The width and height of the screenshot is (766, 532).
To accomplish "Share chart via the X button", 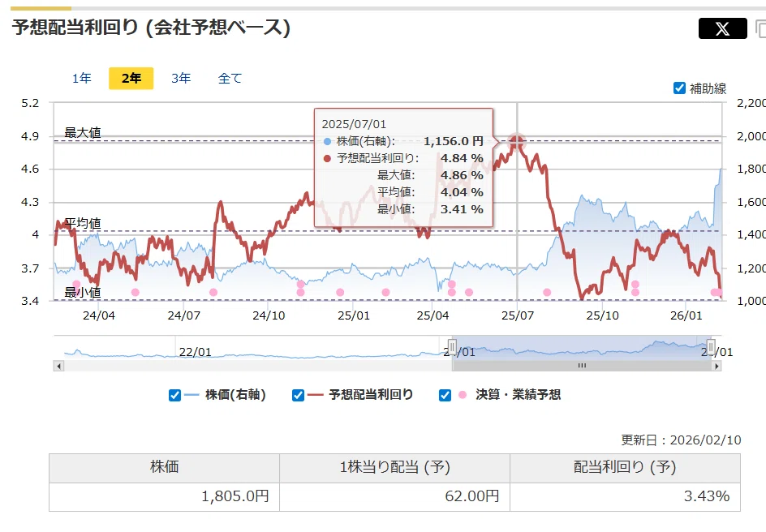I will (x=722, y=28).
